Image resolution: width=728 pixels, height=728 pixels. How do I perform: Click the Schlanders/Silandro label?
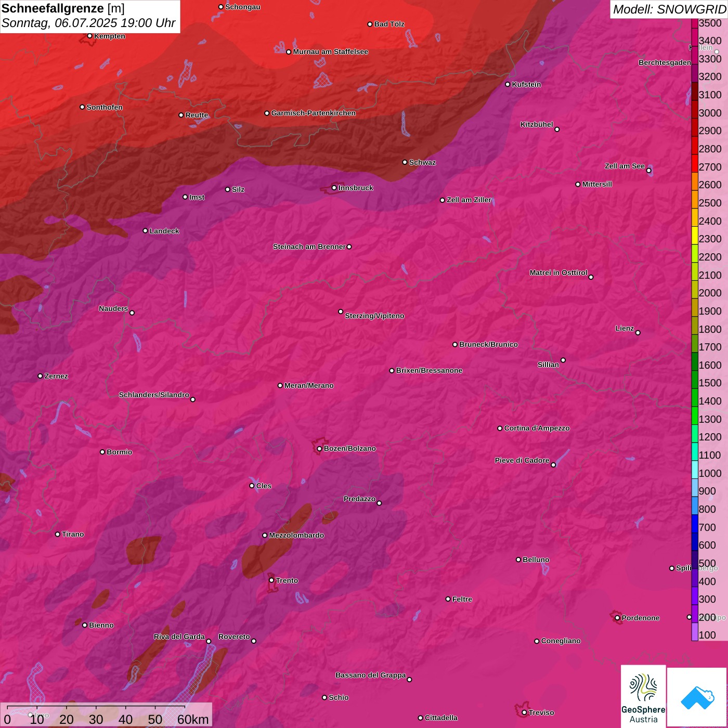(154, 395)
